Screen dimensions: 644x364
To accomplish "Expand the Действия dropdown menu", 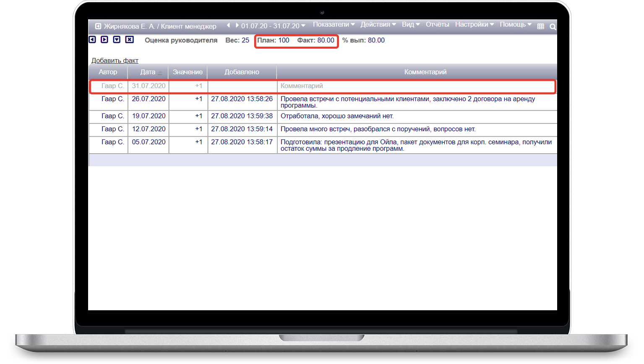I will pos(378,25).
